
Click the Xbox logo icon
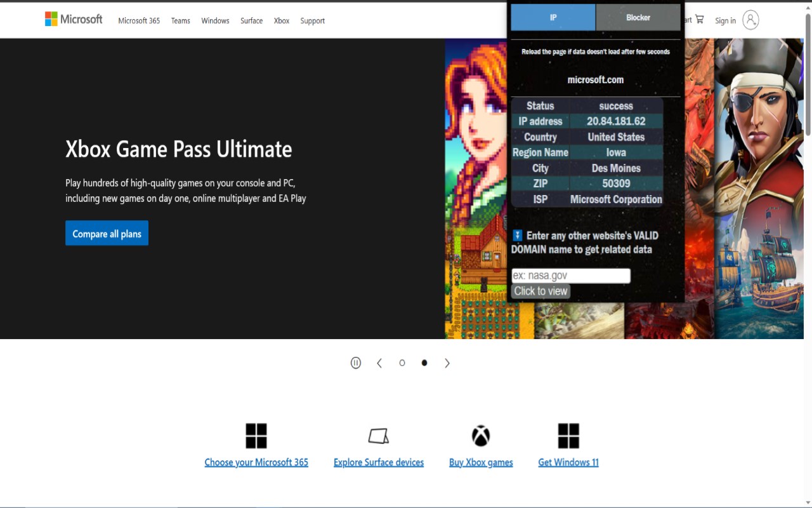click(481, 436)
